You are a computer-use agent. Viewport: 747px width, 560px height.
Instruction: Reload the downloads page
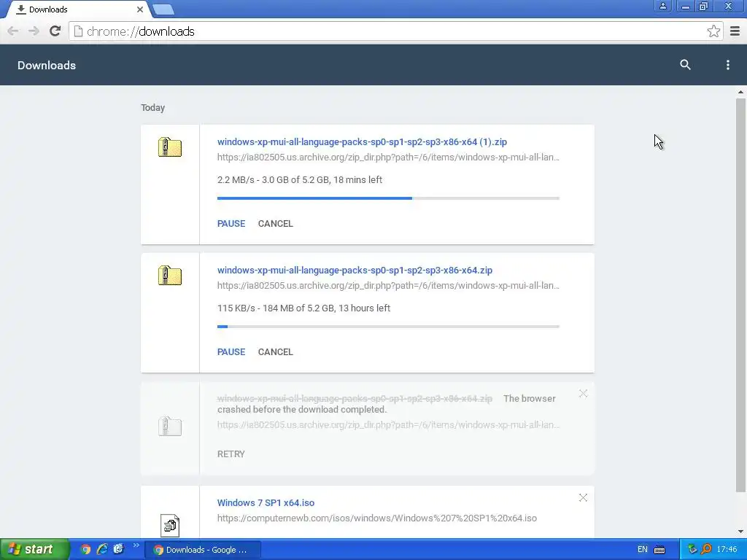55,31
